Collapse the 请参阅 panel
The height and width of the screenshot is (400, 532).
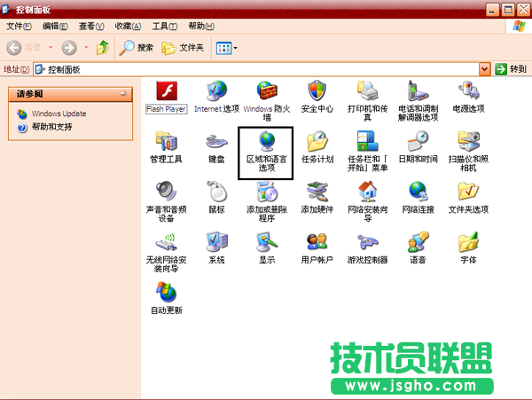pyautogui.click(x=123, y=93)
